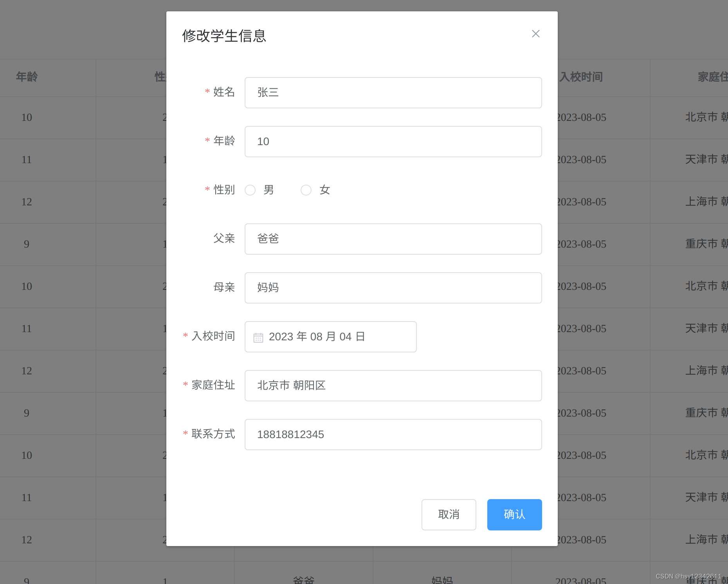
Task: Open the calendar icon in 入校时间 field
Action: tap(258, 337)
